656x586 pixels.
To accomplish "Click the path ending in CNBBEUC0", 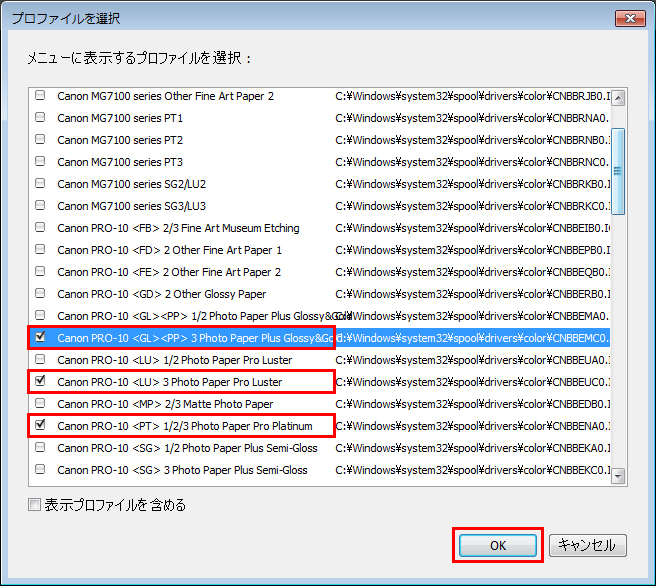I will pos(472,382).
